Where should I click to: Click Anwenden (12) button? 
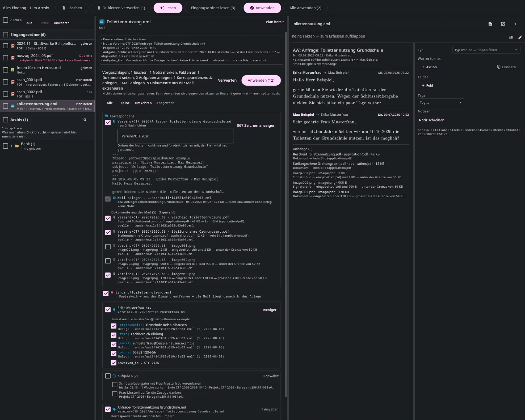click(261, 80)
